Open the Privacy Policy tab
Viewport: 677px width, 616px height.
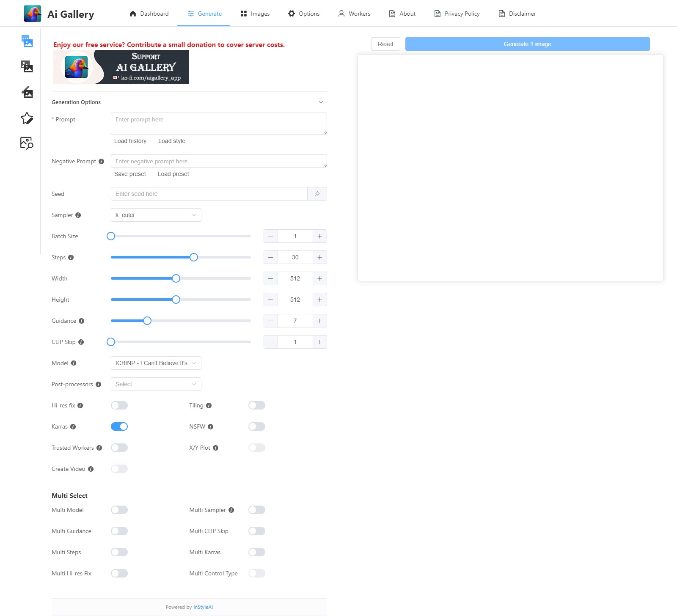[x=457, y=14]
